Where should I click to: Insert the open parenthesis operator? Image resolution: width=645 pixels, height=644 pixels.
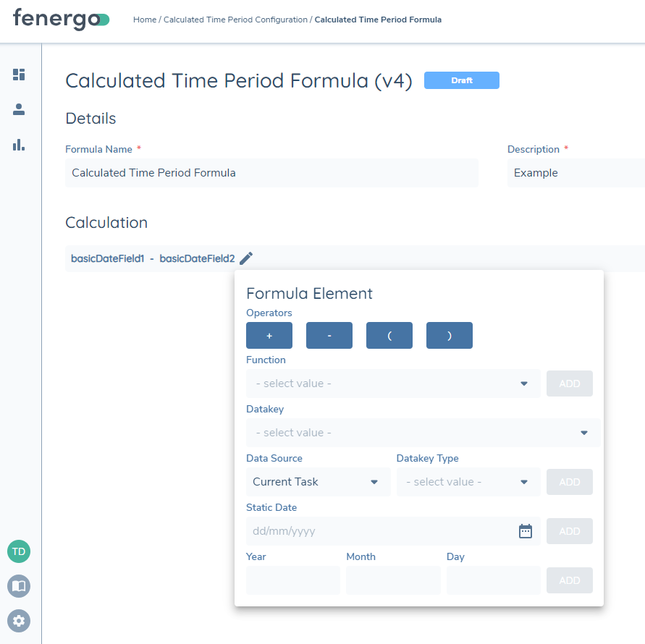click(x=389, y=336)
